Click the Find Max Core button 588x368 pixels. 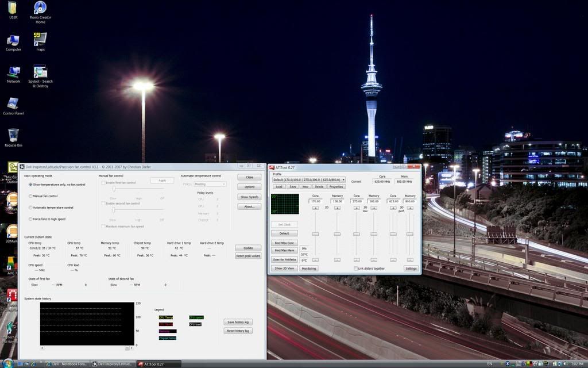pyautogui.click(x=284, y=243)
